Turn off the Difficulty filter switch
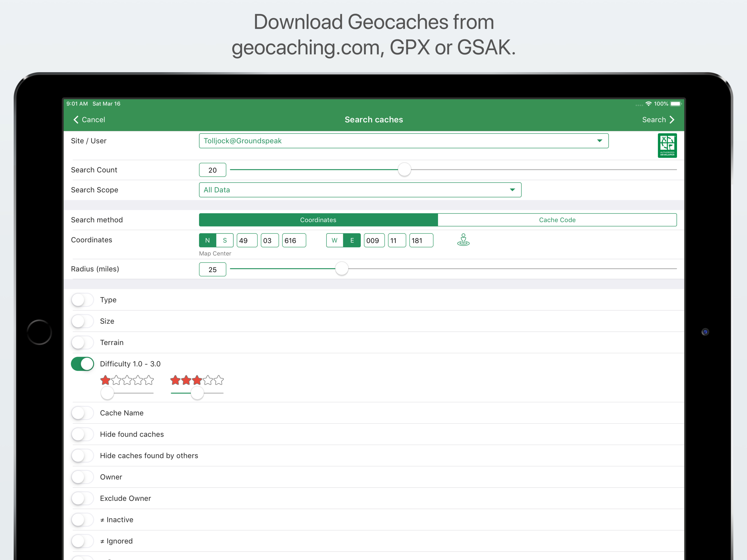 [x=82, y=364]
